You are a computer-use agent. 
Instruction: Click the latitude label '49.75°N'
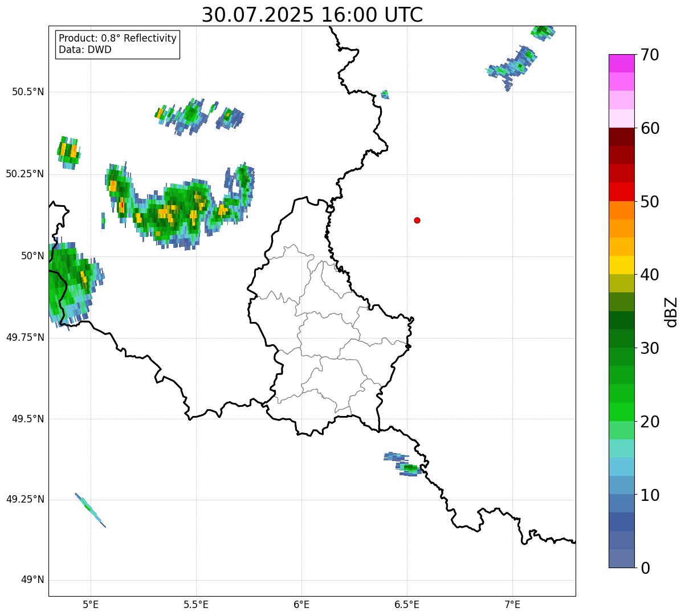[25, 337]
